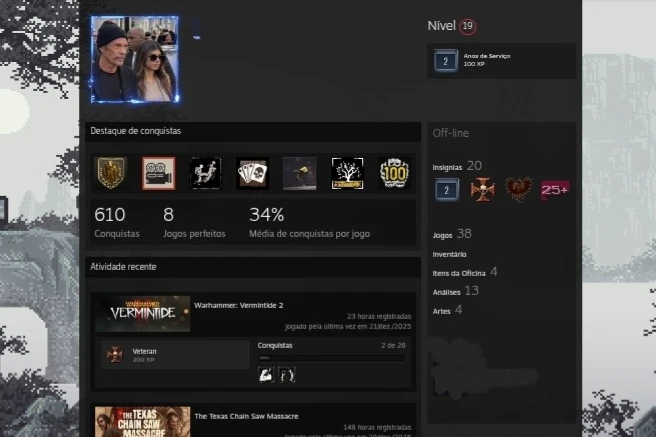Open the Insígnias badges page
The image size is (656, 437).
click(447, 167)
